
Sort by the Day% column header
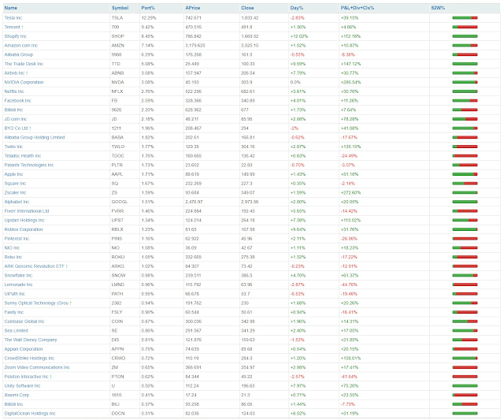296,8
